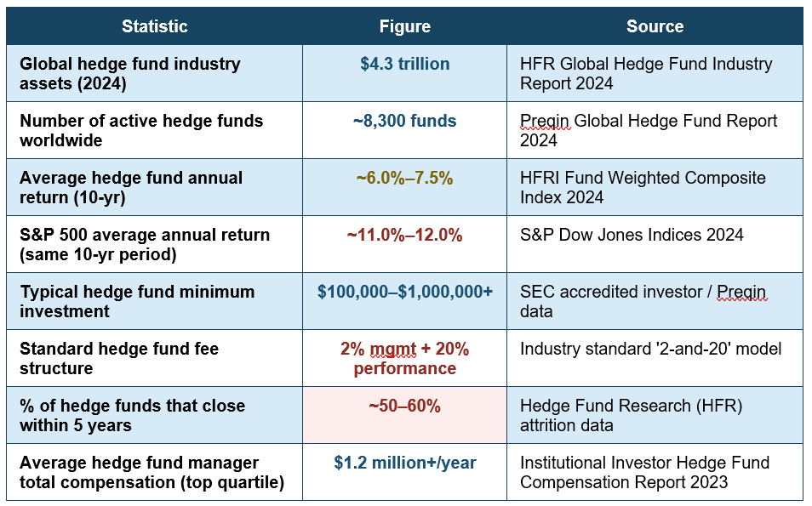Select the pink ~50–60% closure cell
Image resolution: width=812 pixels, height=506 pixels.
(x=404, y=415)
